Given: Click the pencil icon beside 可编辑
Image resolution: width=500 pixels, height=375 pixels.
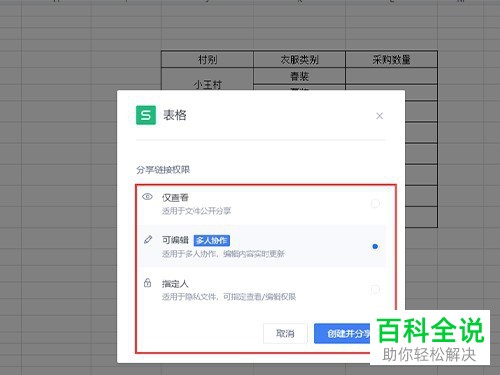Looking at the screenshot, I should coord(148,240).
